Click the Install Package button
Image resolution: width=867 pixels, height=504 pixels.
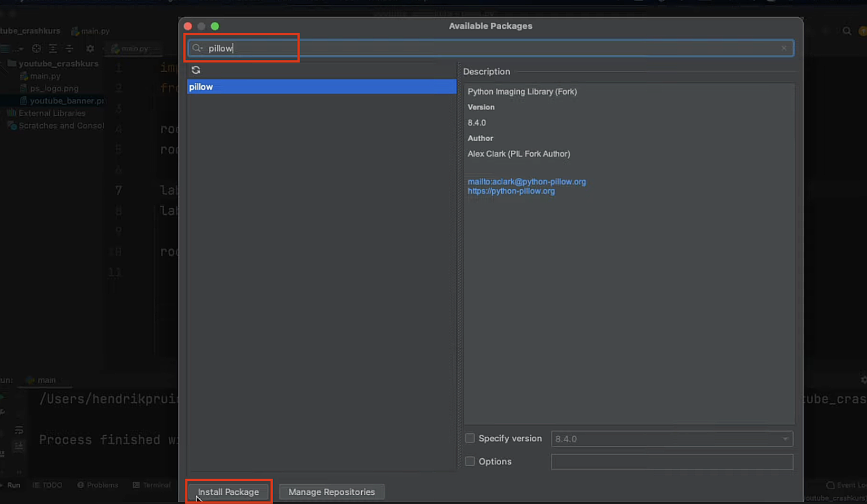click(x=229, y=492)
